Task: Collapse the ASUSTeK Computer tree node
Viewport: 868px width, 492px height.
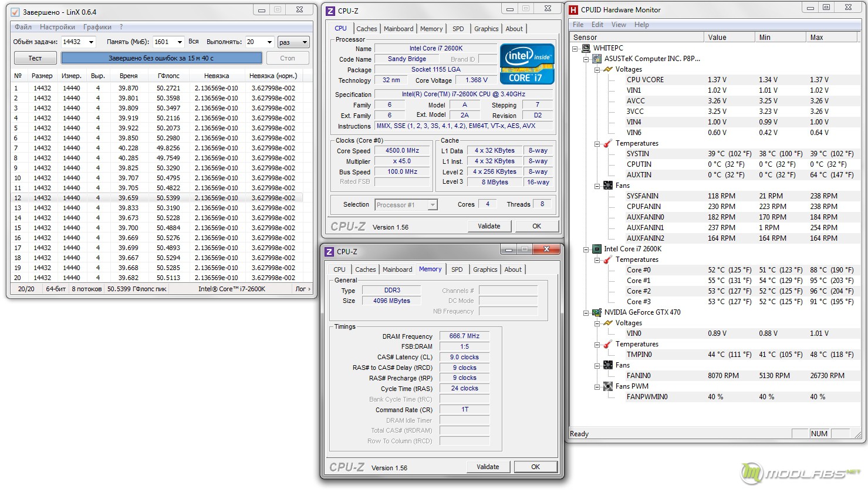Action: (586, 59)
